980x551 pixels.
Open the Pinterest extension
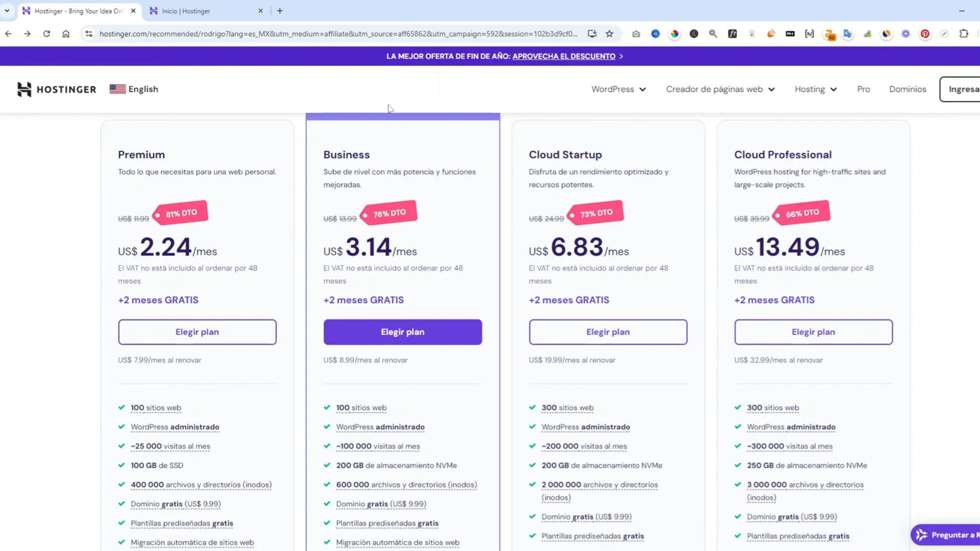(925, 34)
